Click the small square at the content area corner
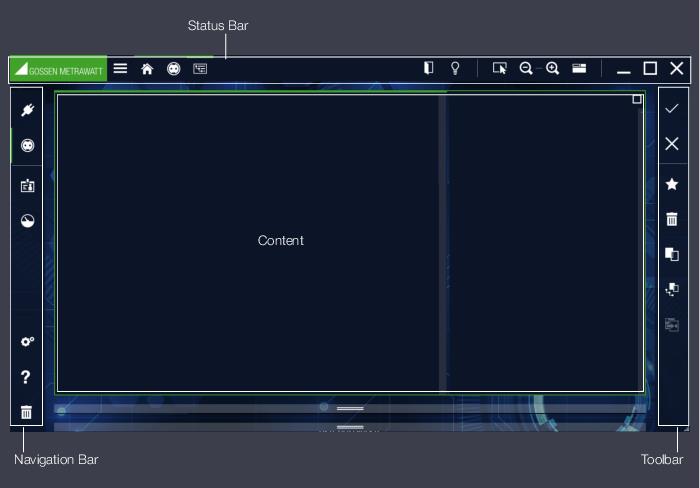Screen dimensions: 700x488 [x=637, y=99]
